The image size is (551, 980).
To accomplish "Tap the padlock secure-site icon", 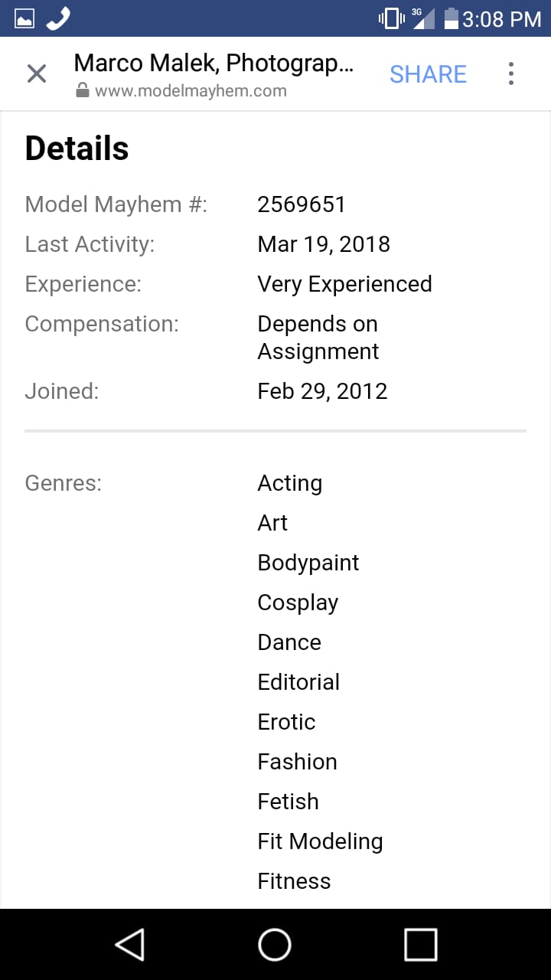I will pos(82,91).
